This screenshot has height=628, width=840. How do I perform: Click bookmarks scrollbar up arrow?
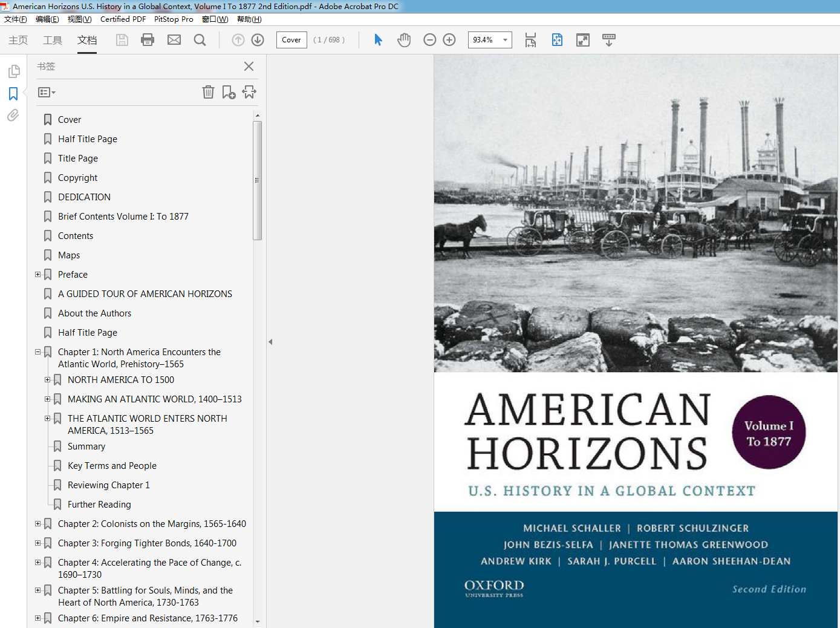point(258,115)
